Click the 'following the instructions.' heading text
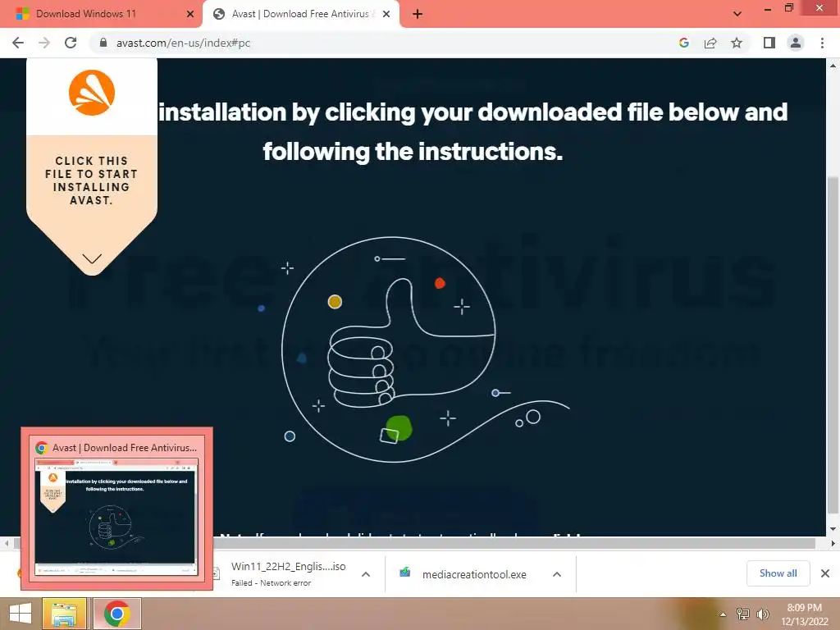The height and width of the screenshot is (630, 840). 413,152
